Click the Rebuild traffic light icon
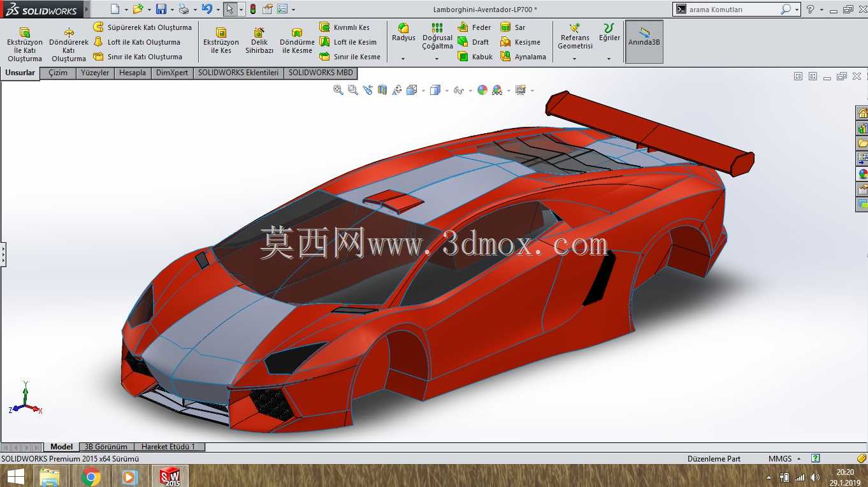The image size is (868, 487). (x=252, y=9)
